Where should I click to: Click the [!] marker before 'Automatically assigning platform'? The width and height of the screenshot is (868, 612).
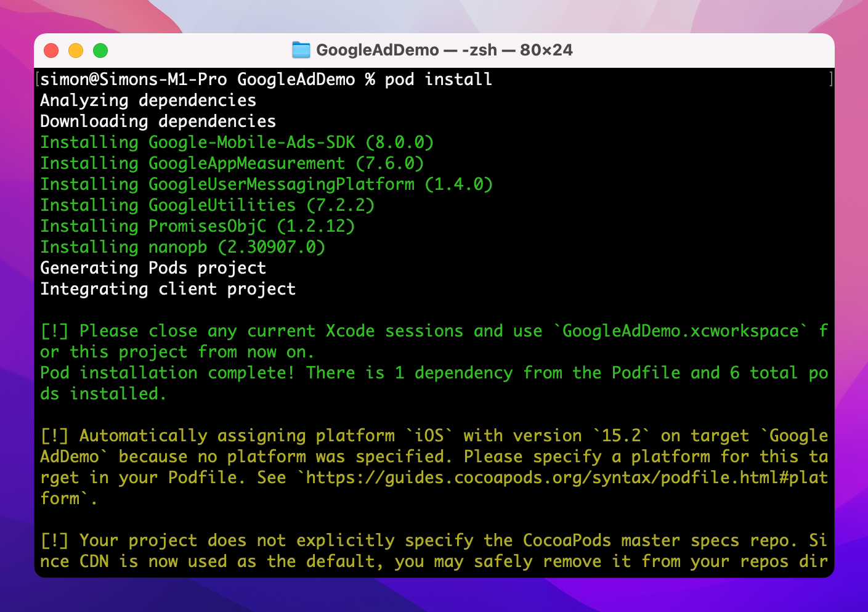tap(54, 436)
